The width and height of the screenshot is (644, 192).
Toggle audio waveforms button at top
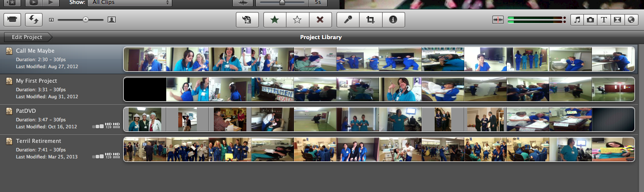pos(243,3)
